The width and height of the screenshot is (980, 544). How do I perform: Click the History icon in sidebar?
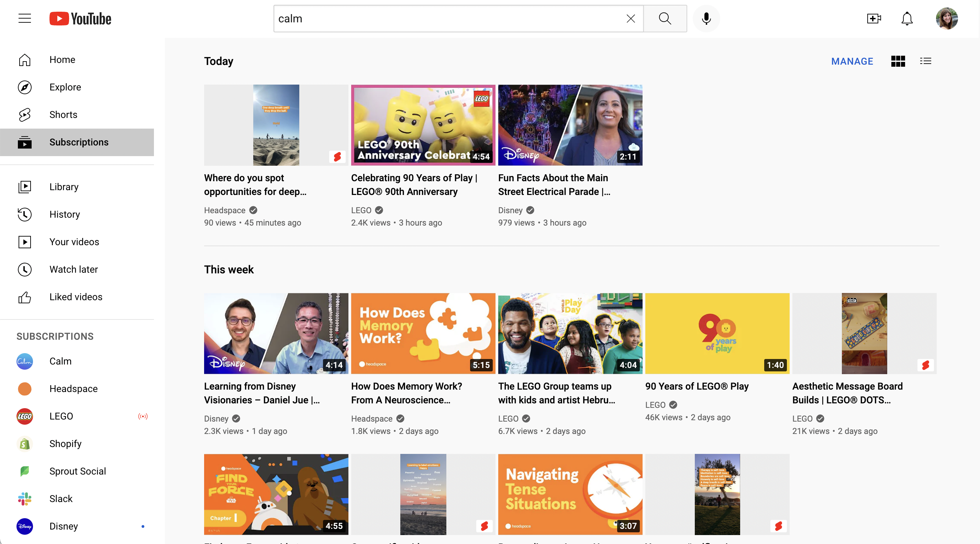pos(25,214)
